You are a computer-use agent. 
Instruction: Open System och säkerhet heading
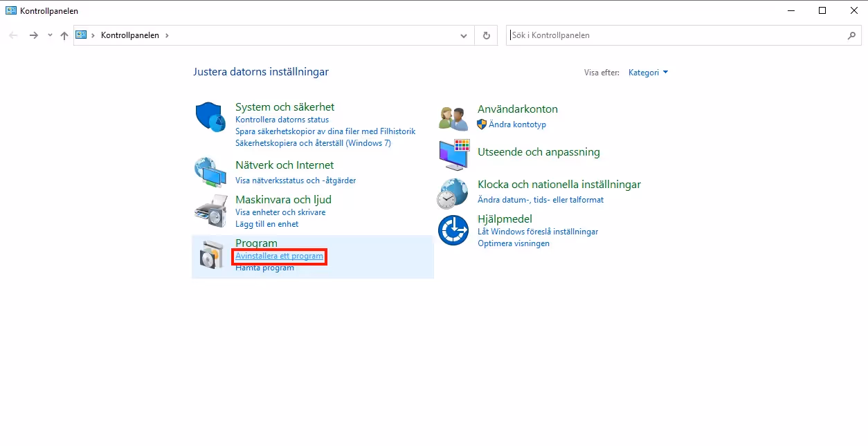click(284, 107)
